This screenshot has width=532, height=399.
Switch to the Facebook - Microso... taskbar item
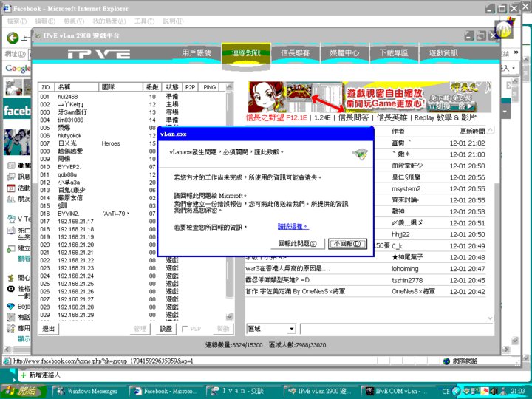(166, 391)
